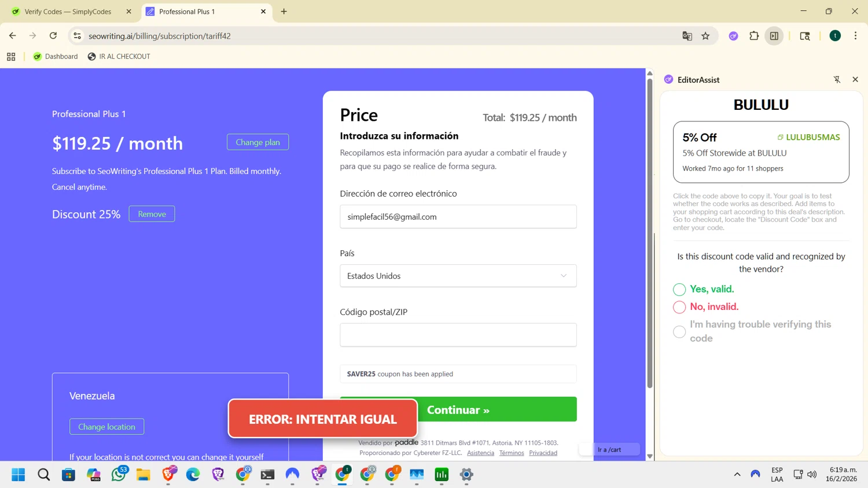This screenshot has width=868, height=488.
Task: Open the Extensions puzzle menu
Action: tap(753, 36)
